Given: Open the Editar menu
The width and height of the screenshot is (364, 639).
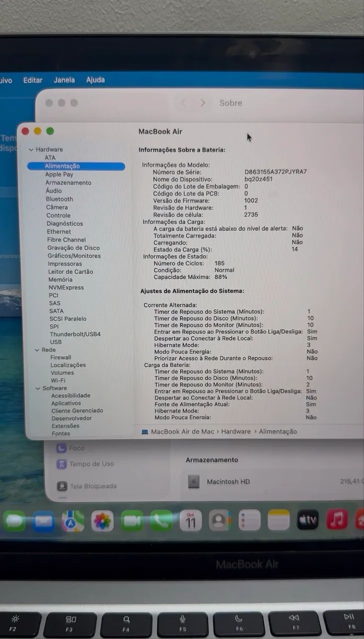Looking at the screenshot, I should point(33,80).
